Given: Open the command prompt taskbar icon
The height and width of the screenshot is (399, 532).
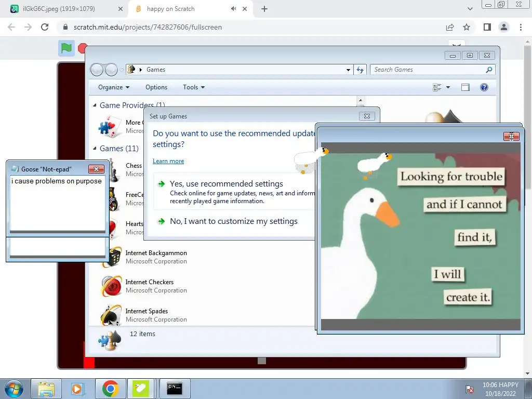Looking at the screenshot, I should coord(175,389).
